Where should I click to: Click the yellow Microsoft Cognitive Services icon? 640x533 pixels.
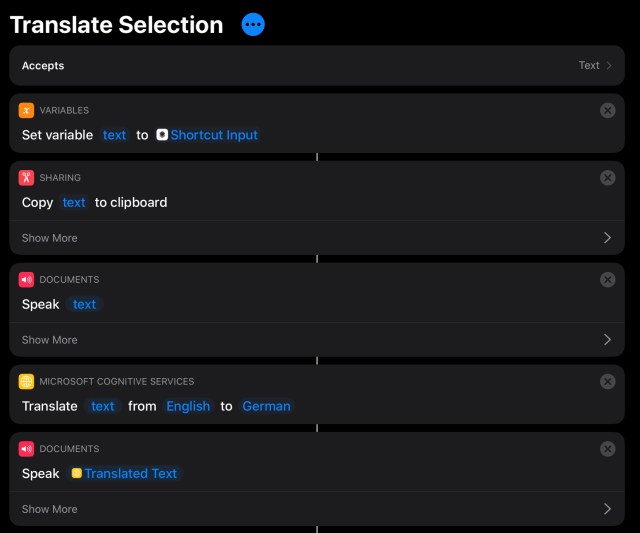tap(27, 381)
